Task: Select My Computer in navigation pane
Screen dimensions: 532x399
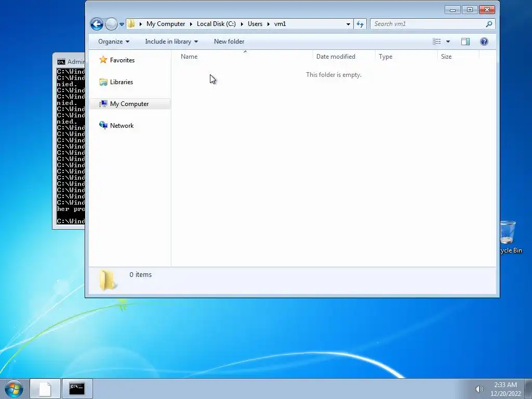Action: point(129,104)
